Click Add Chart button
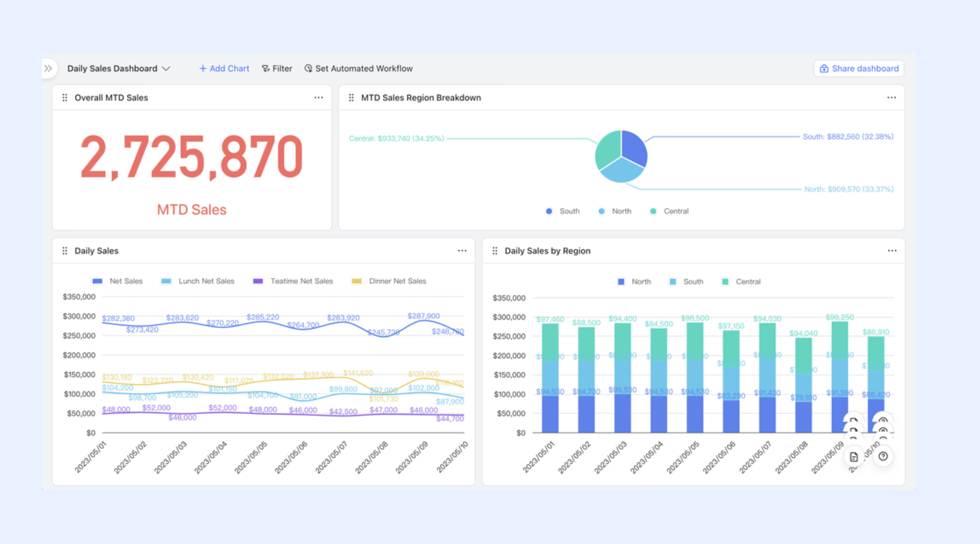This screenshot has height=544, width=980. (x=224, y=68)
